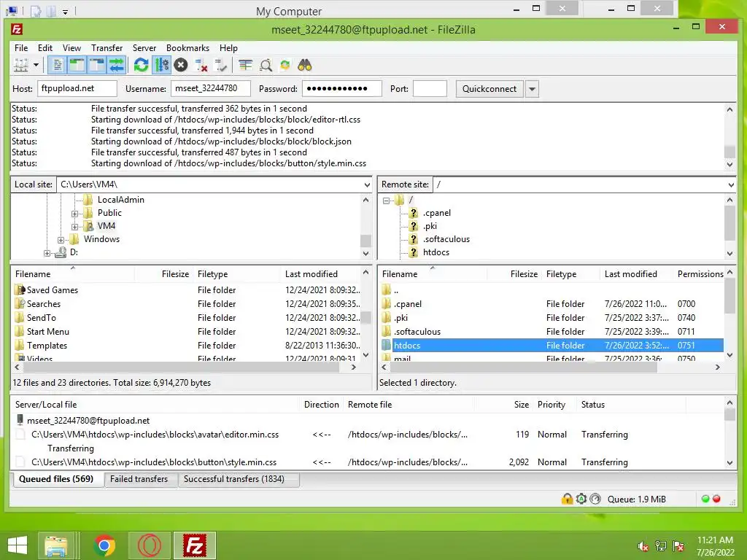The width and height of the screenshot is (747, 560).
Task: Toggle the message log display
Action: [57, 65]
